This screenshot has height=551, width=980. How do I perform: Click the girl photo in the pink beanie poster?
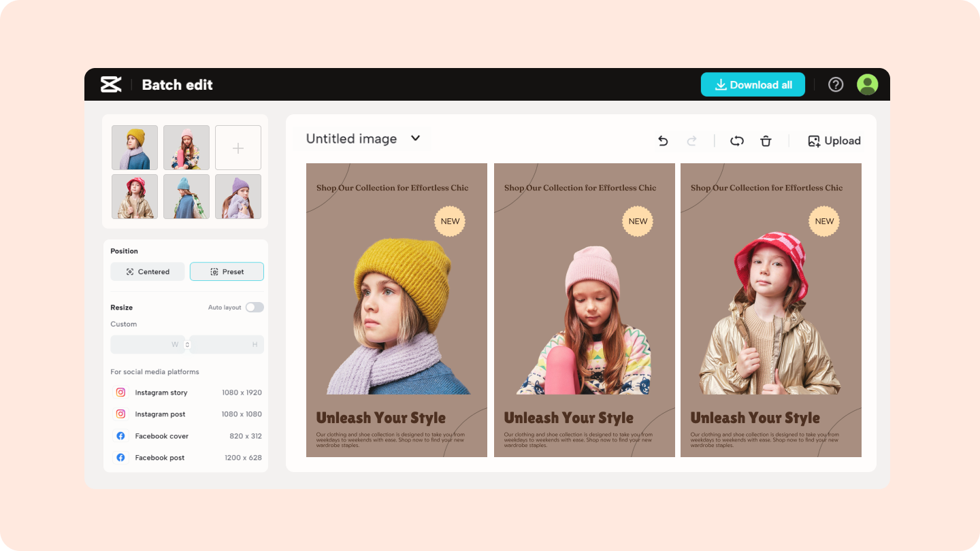[x=584, y=320]
